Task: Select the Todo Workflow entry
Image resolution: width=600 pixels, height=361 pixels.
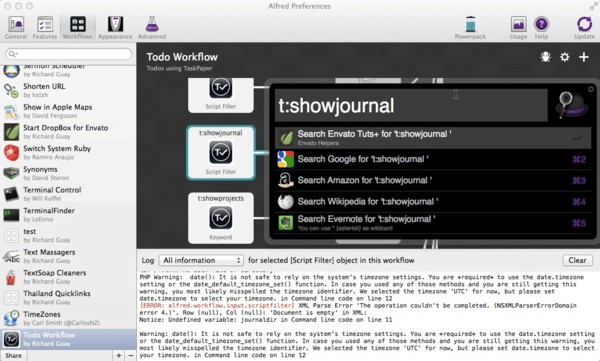Action: pyautogui.click(x=68, y=339)
